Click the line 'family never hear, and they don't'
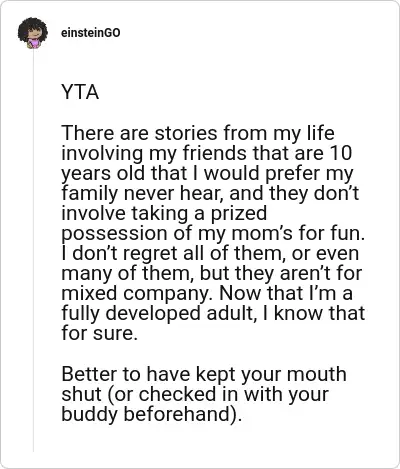The image size is (400, 469). (210, 193)
